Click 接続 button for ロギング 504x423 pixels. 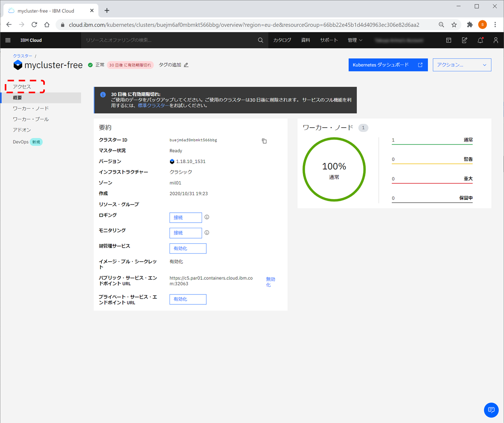(186, 217)
